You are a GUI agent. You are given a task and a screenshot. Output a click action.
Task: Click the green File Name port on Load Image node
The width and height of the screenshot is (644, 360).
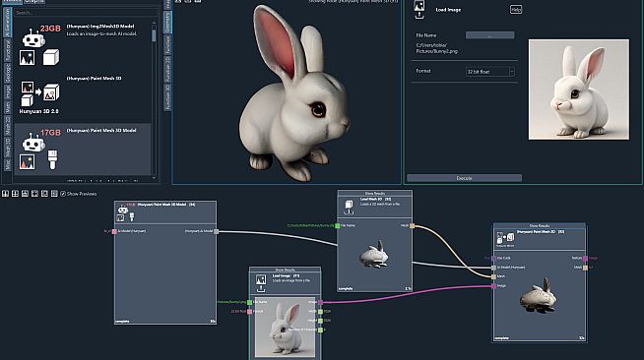click(250, 302)
